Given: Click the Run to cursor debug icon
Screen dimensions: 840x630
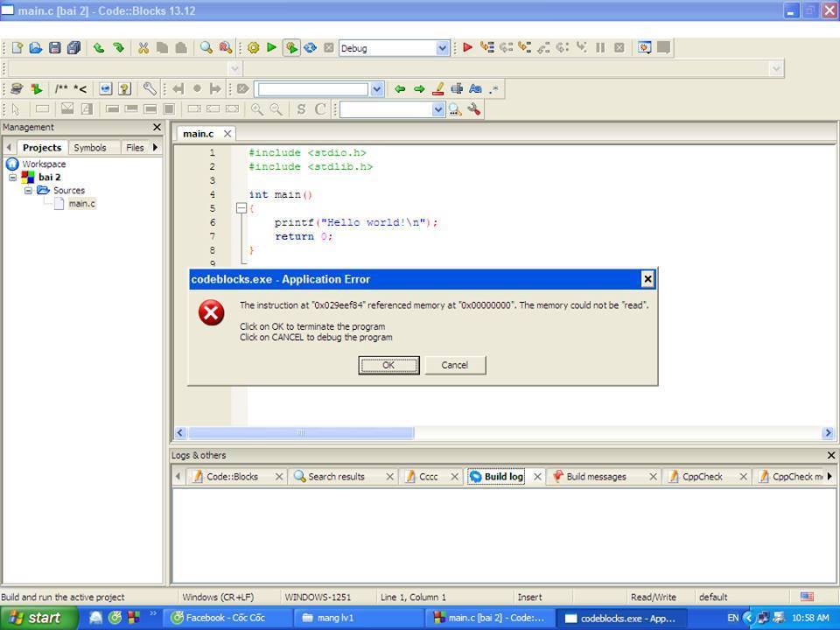Looking at the screenshot, I should (486, 47).
